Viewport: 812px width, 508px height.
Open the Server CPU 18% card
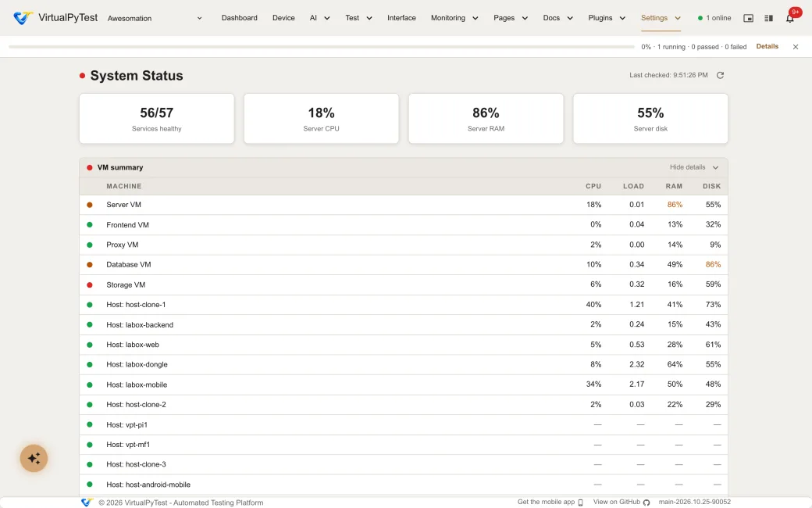321,119
